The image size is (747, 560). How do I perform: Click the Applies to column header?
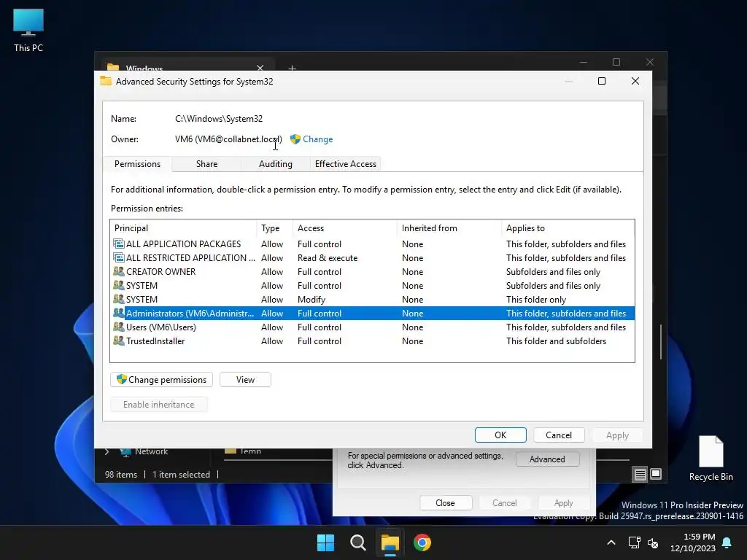568,228
